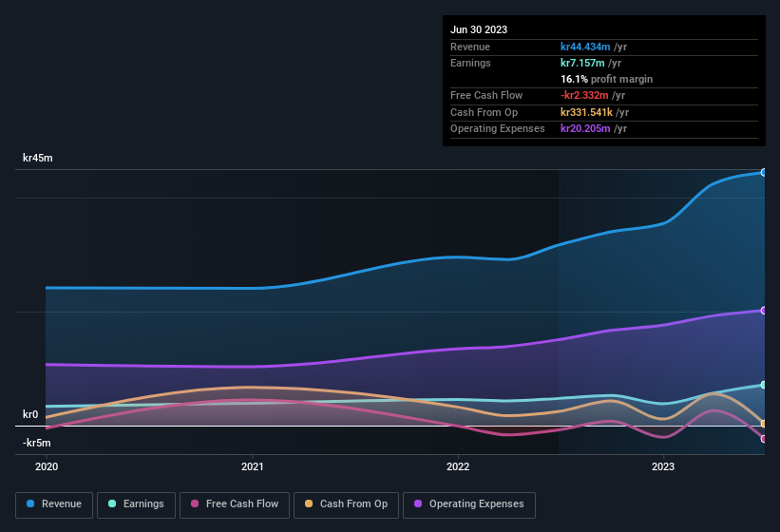Viewport: 780px width, 532px height.
Task: Click the Earnings label in the tooltip
Action: coord(470,63)
